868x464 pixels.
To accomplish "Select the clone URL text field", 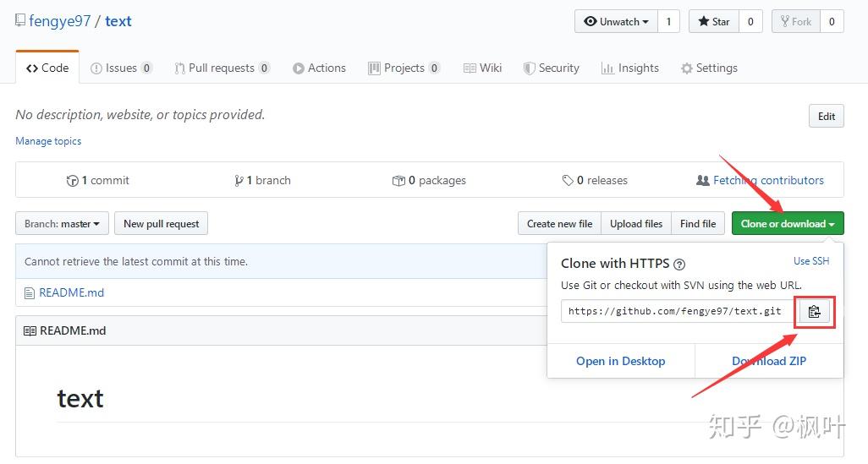I will [x=677, y=312].
